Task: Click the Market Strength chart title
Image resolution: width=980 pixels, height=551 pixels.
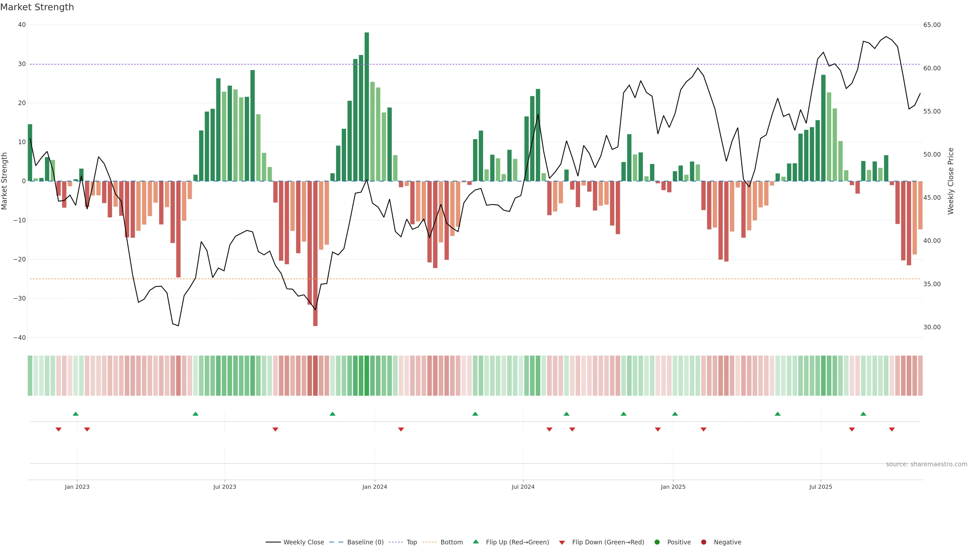Action: pos(37,7)
